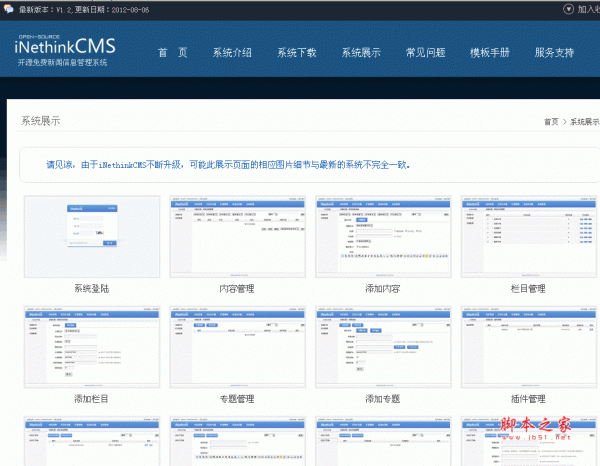Click the 加入收藏 link at top right
This screenshot has width=600, height=466.
pos(589,9)
